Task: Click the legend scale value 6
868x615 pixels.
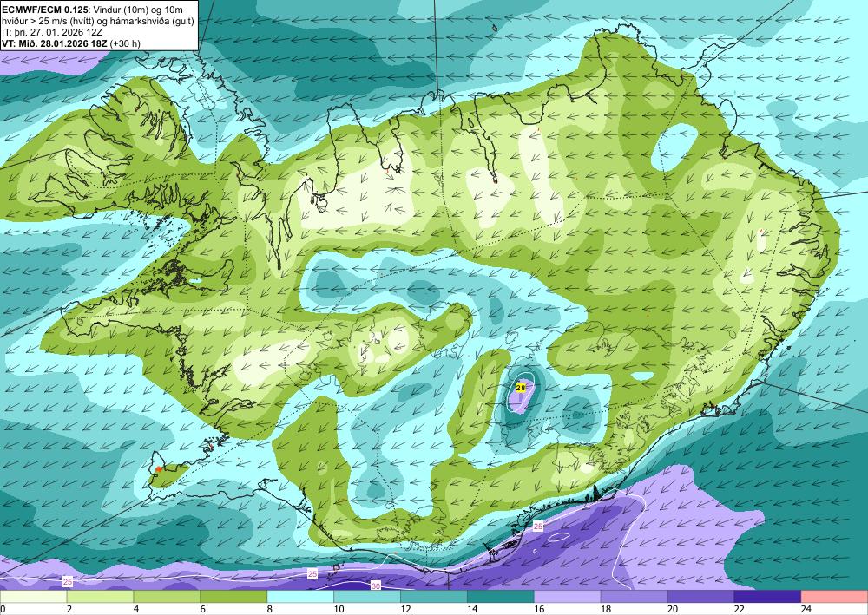Action: pyautogui.click(x=203, y=609)
